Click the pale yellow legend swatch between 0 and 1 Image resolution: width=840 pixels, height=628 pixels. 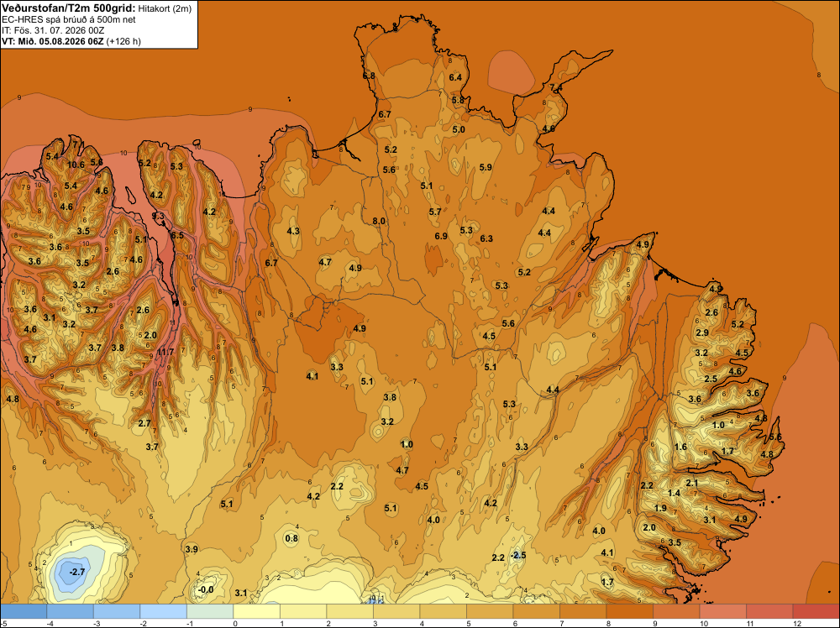(256, 611)
